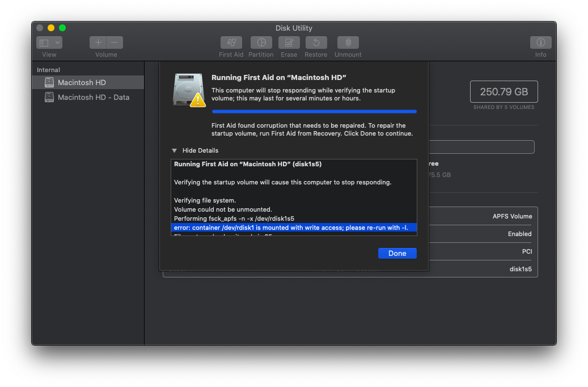The image size is (588, 387).
Task: Click the 'SHARED BY 5 VOLUMES' label
Action: click(504, 107)
